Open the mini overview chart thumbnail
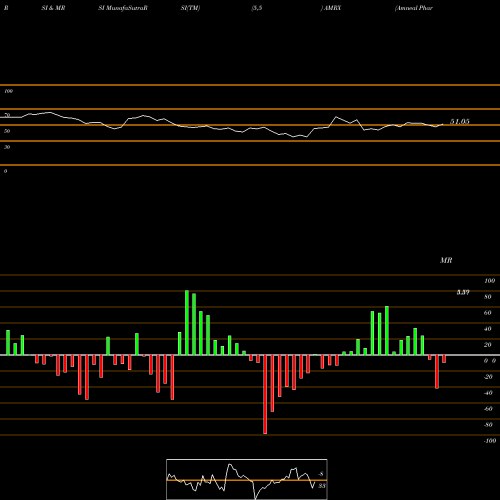The width and height of the screenshot is (500, 500). (x=247, y=479)
